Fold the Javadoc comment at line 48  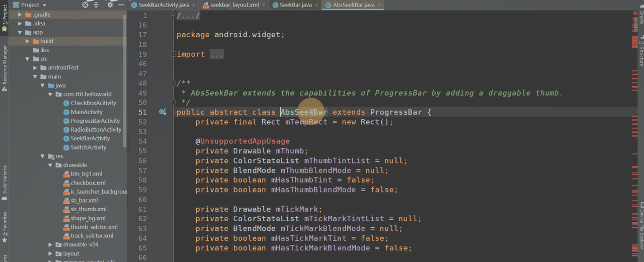173,83
